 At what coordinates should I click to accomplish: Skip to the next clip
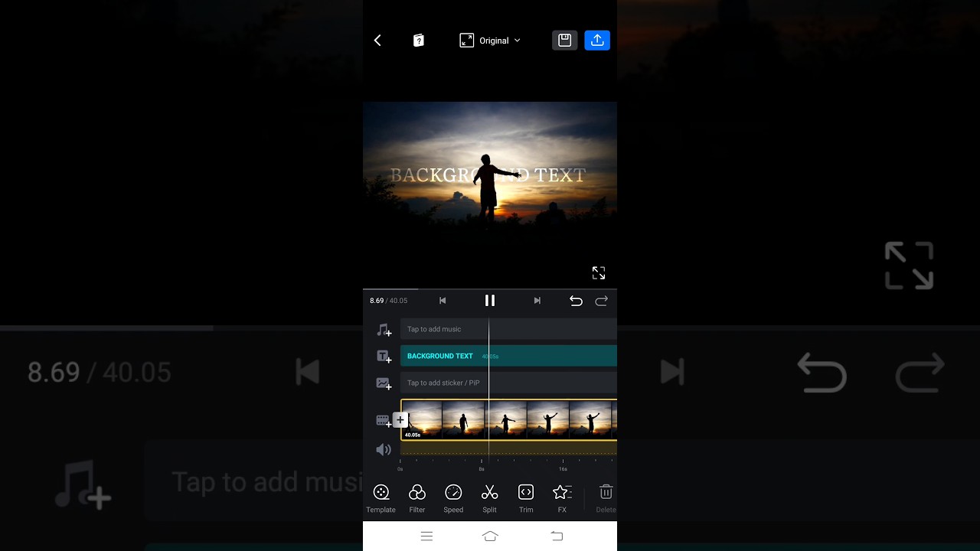click(x=537, y=301)
